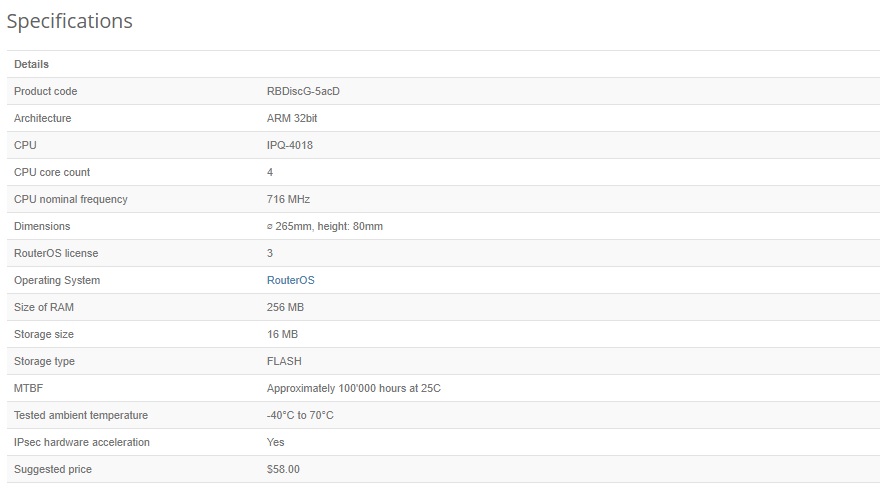Viewport: 882px width, 496px height.
Task: Click the Suggested price row label
Action: (52, 470)
